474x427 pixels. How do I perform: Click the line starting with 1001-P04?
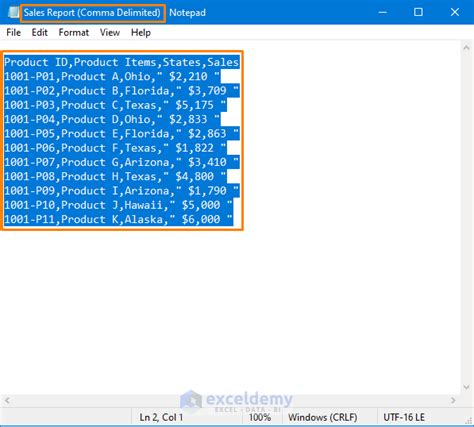112,120
